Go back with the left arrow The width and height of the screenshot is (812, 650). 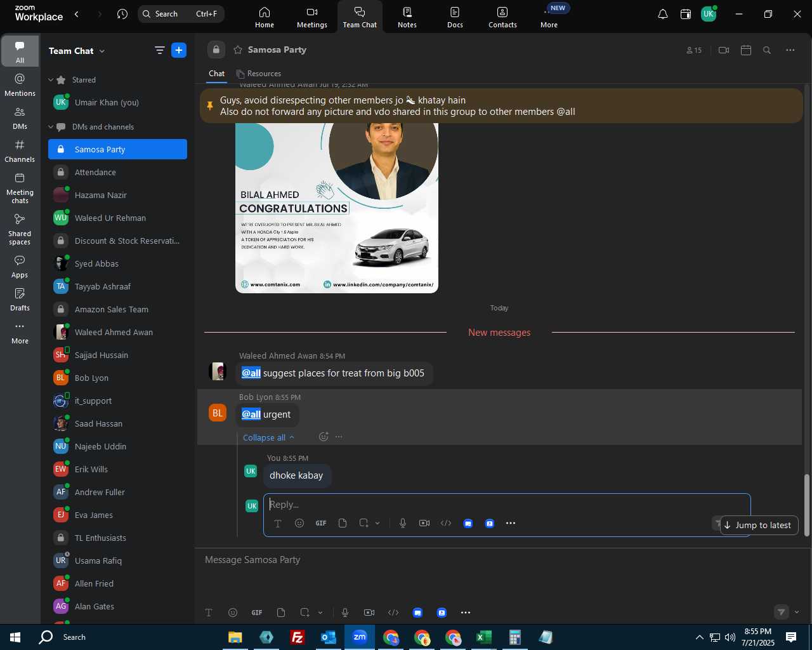[x=77, y=14]
